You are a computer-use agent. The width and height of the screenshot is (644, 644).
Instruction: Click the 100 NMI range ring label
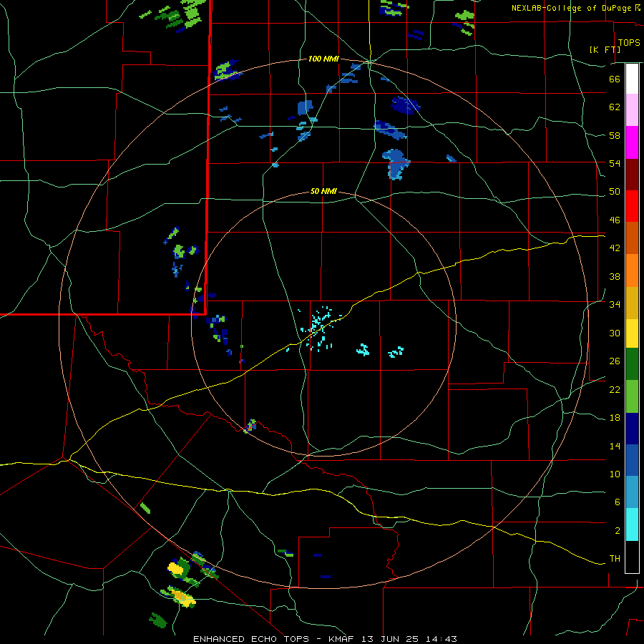pos(323,59)
